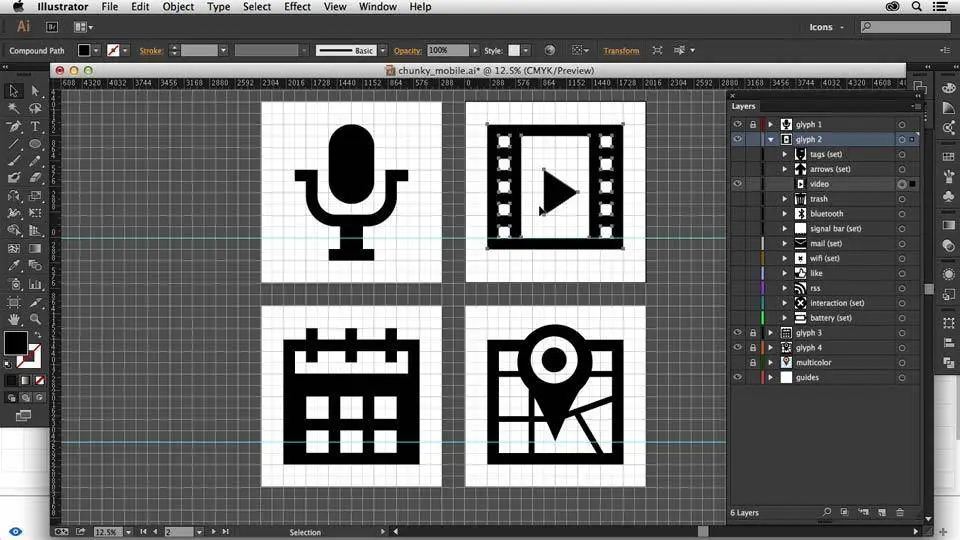This screenshot has width=960, height=540.
Task: Open the Object menu
Action: 178,7
